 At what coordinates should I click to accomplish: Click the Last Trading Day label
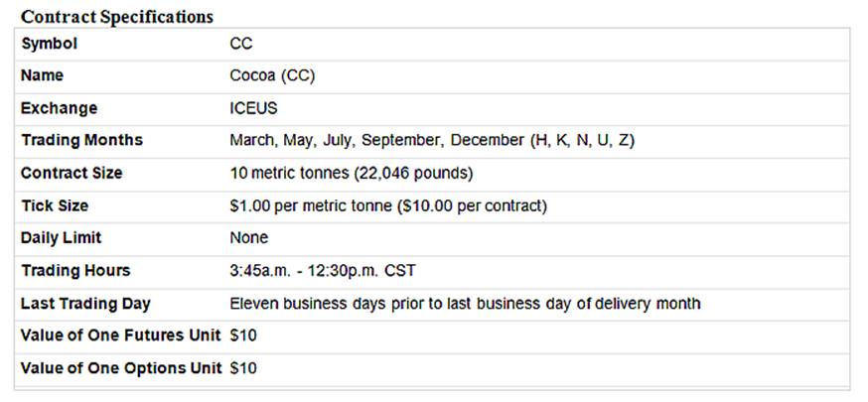[85, 303]
